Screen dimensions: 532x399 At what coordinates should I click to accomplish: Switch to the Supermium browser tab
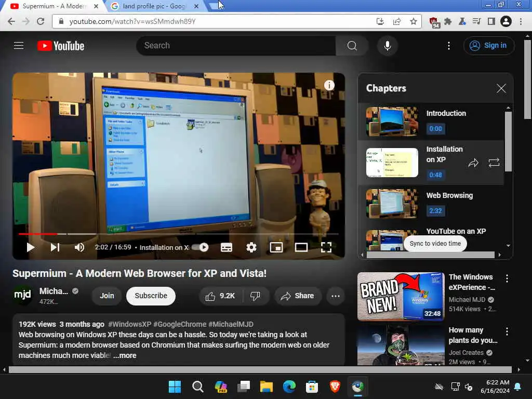[54, 6]
